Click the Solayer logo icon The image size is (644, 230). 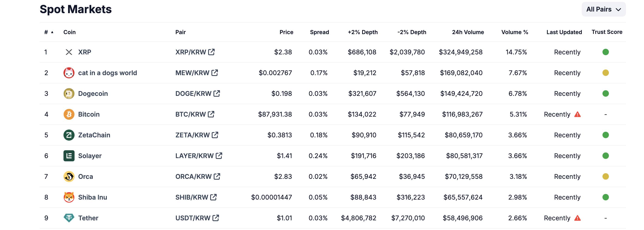[x=69, y=156]
